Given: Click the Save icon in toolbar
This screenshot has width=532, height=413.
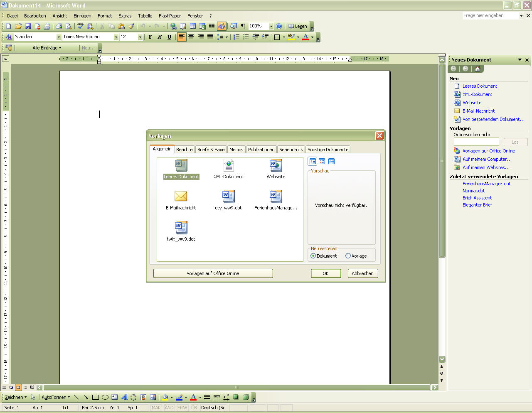Looking at the screenshot, I should (x=28, y=26).
